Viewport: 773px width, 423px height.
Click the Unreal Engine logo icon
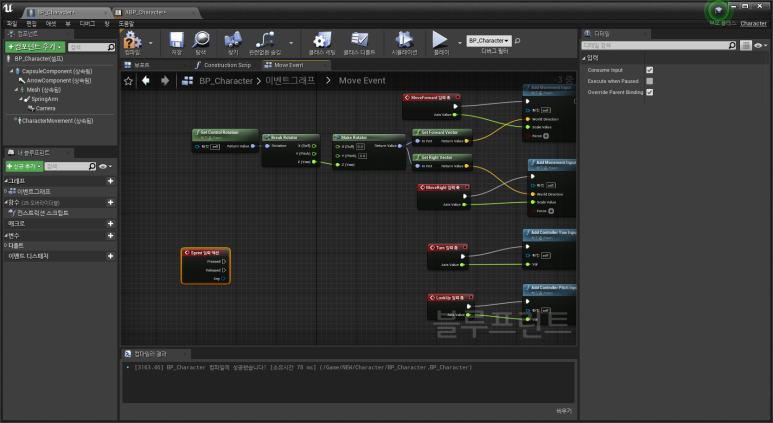pyautogui.click(x=8, y=8)
